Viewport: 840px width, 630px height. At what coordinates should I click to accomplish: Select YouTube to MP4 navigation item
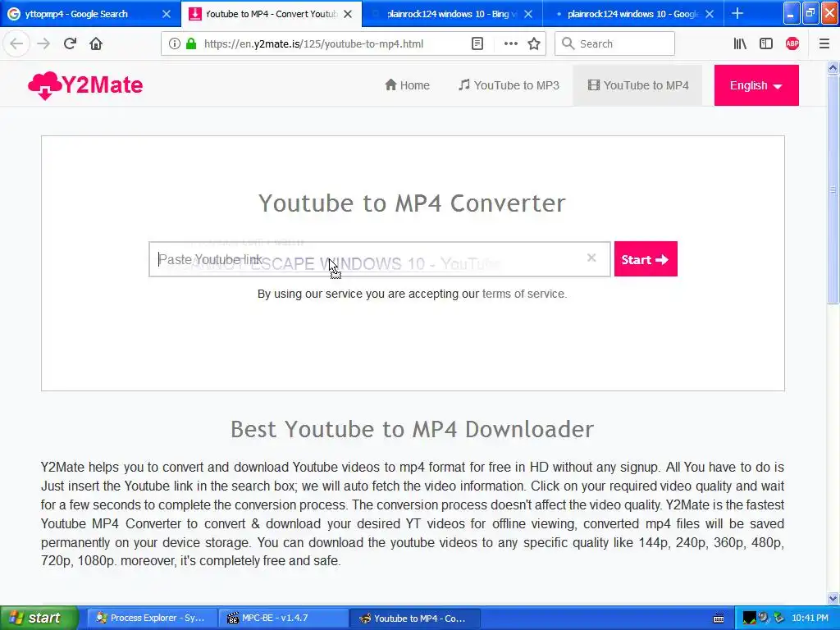point(638,85)
